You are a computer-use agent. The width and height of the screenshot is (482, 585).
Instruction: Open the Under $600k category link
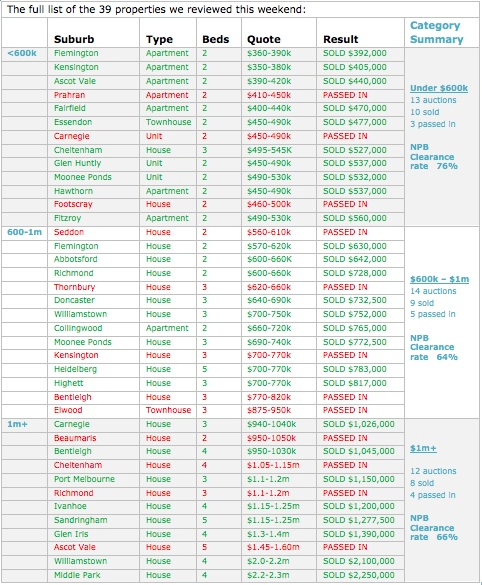click(x=439, y=88)
